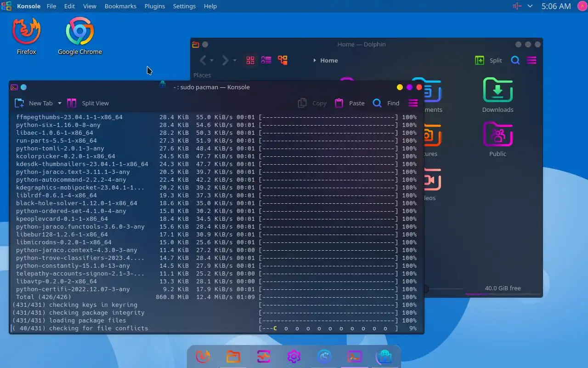Click New Tab in Konsole toolbar
This screenshot has width=588, height=368.
[34, 103]
